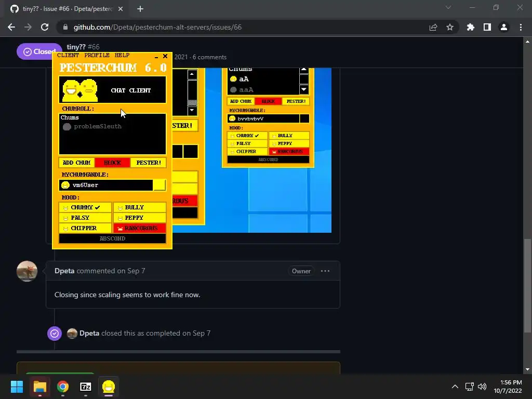Select problemSleuth in the chumroll
The image size is (532, 399).
pyautogui.click(x=97, y=126)
